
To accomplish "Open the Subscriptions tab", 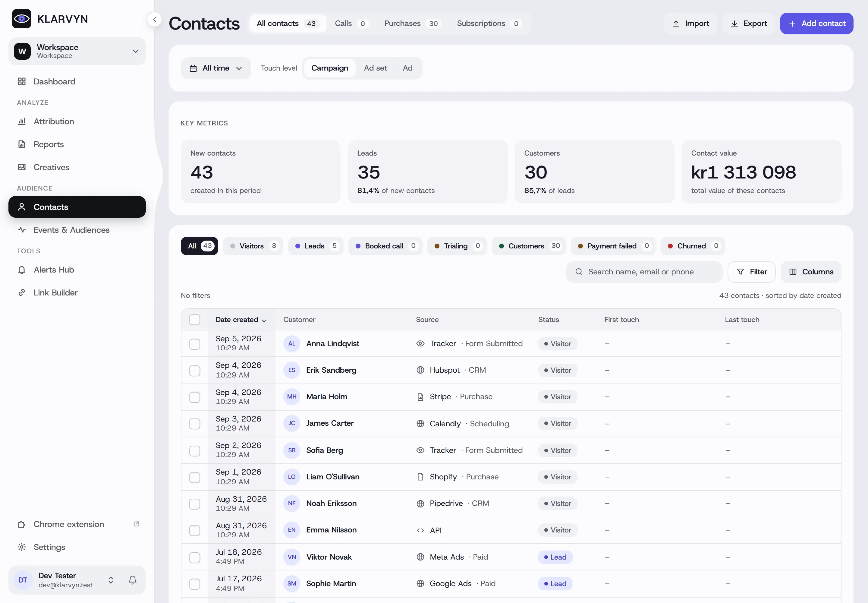I will (x=489, y=24).
